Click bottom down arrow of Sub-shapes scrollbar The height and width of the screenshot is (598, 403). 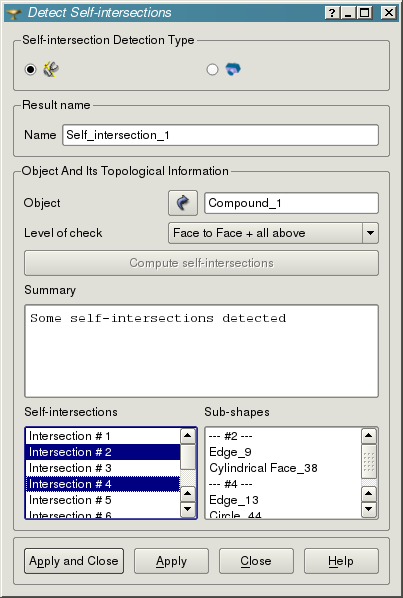point(369,509)
